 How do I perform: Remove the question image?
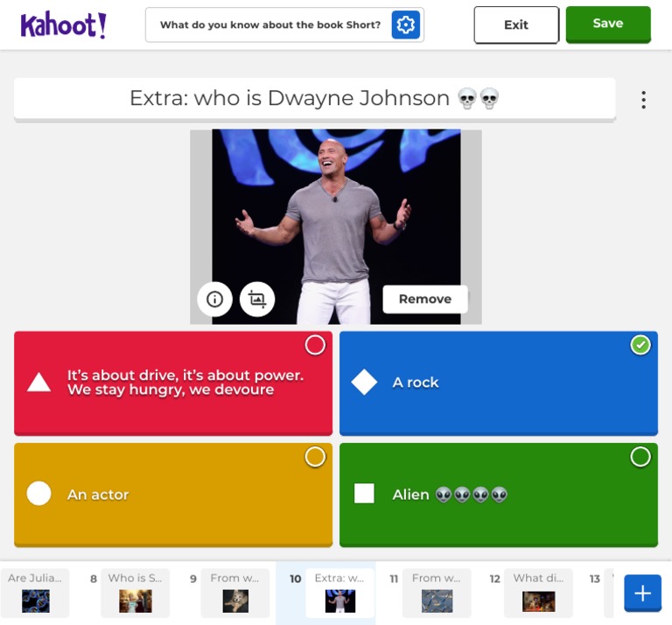click(424, 298)
